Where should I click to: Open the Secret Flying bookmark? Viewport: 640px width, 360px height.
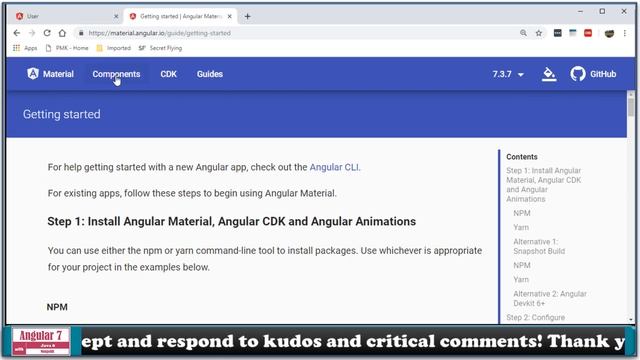tap(160, 48)
